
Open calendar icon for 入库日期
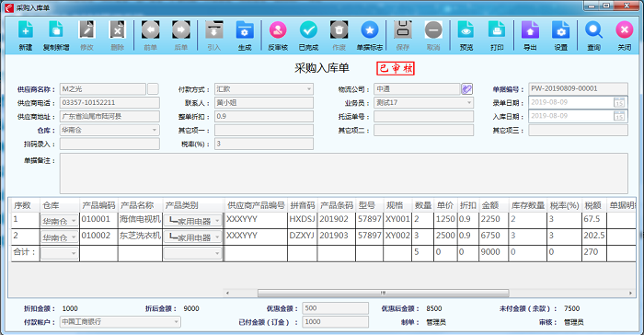pos(619,116)
